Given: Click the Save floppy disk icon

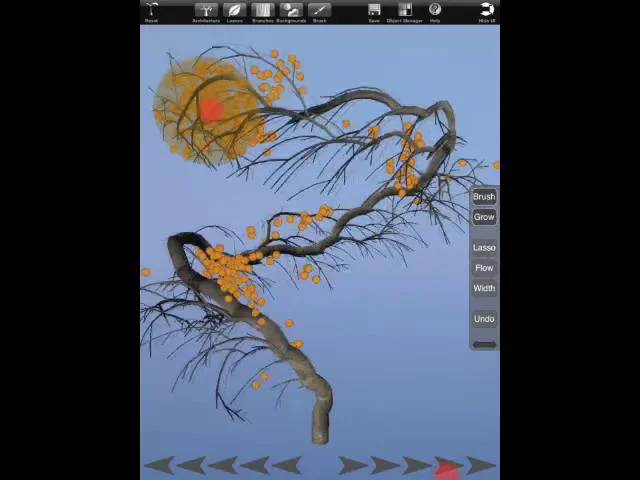Looking at the screenshot, I should tap(374, 12).
